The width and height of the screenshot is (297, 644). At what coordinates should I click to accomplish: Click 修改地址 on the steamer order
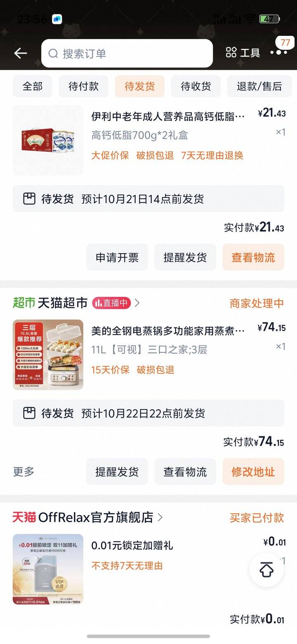[253, 472]
